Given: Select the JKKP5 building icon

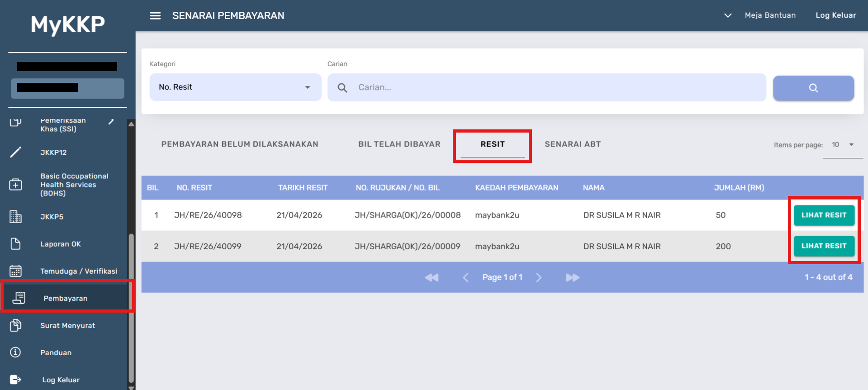Looking at the screenshot, I should point(16,217).
